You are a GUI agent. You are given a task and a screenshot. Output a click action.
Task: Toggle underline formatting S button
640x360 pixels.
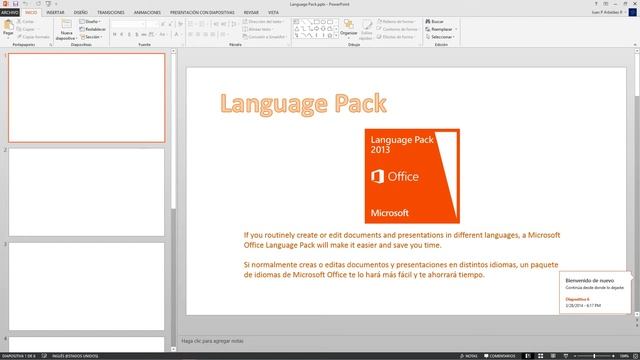pos(129,35)
